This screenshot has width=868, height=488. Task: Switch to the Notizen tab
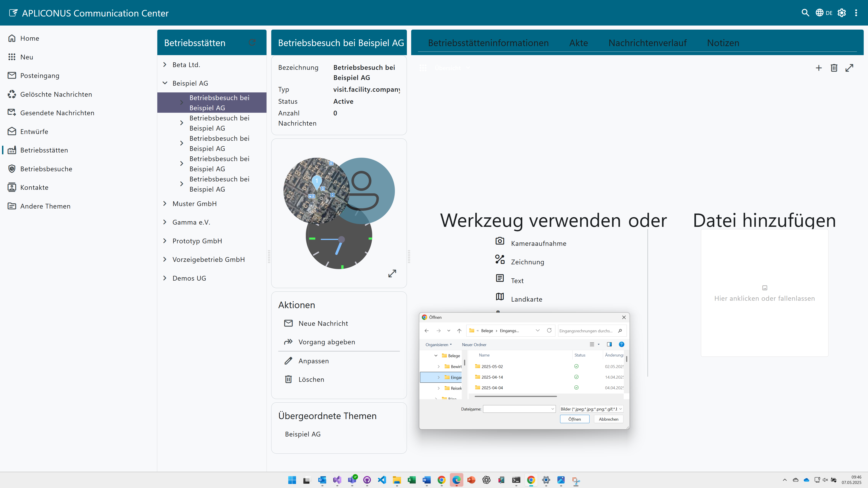click(x=723, y=43)
